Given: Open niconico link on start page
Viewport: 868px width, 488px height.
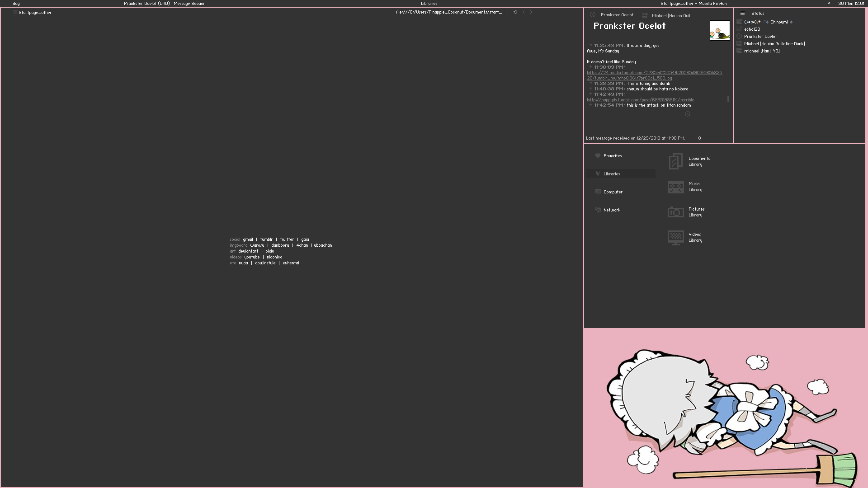Looking at the screenshot, I should pos(274,257).
